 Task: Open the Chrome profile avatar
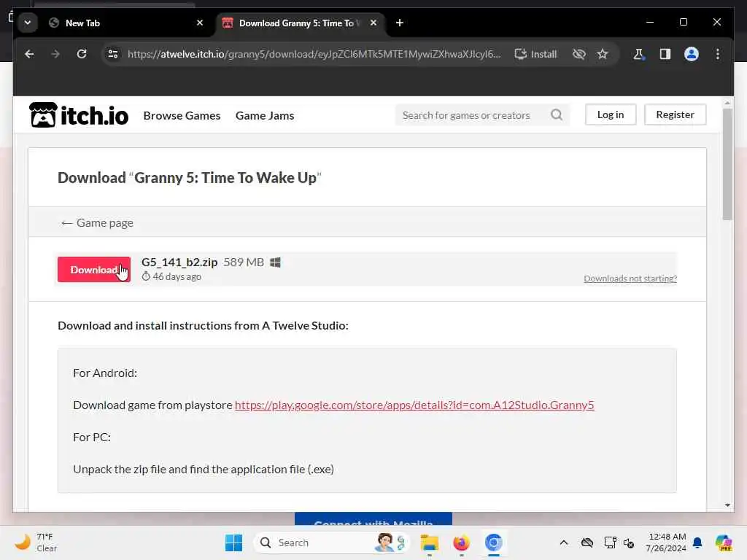[692, 54]
